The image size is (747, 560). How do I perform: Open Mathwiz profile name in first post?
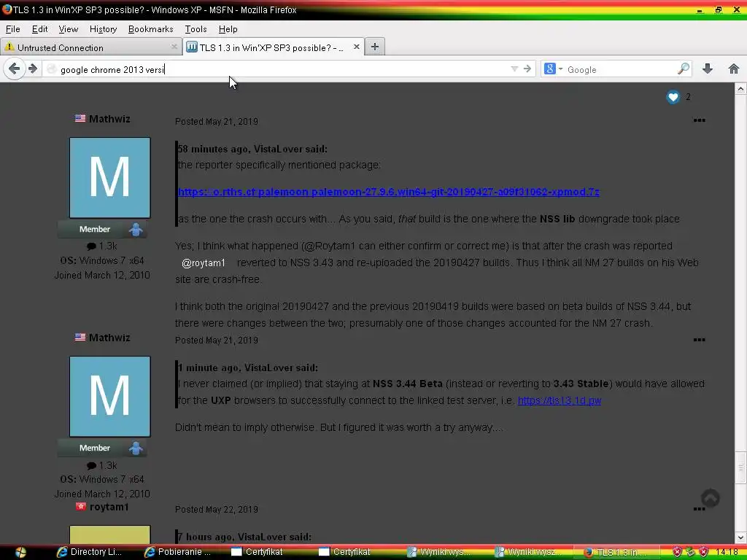[109, 119]
